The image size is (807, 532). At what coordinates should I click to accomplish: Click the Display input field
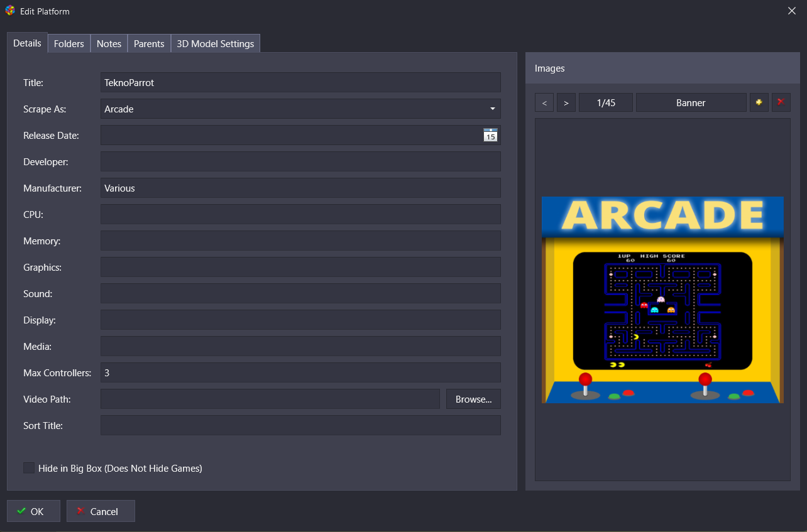300,320
